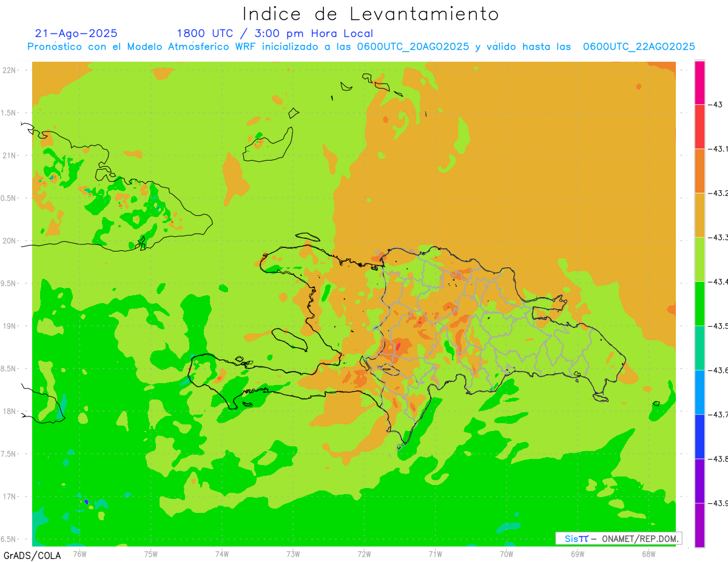Click the longitude label '76W'
This screenshot has height=562, width=728.
(79, 554)
